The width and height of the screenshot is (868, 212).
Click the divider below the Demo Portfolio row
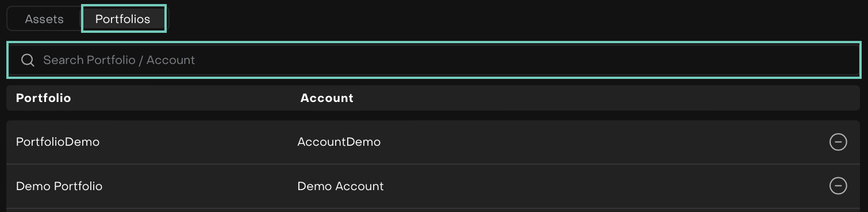(x=433, y=209)
